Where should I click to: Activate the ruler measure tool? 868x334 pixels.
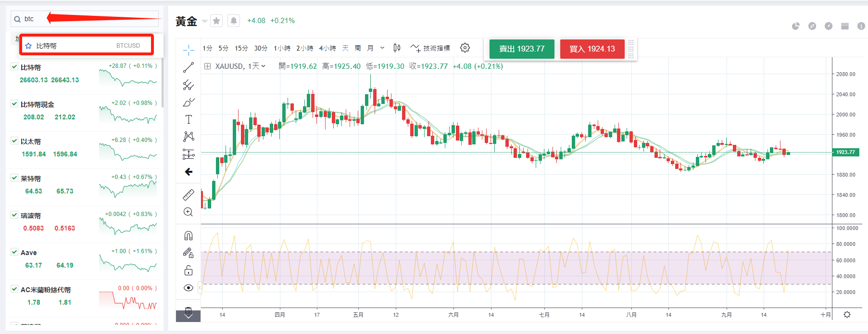click(189, 195)
